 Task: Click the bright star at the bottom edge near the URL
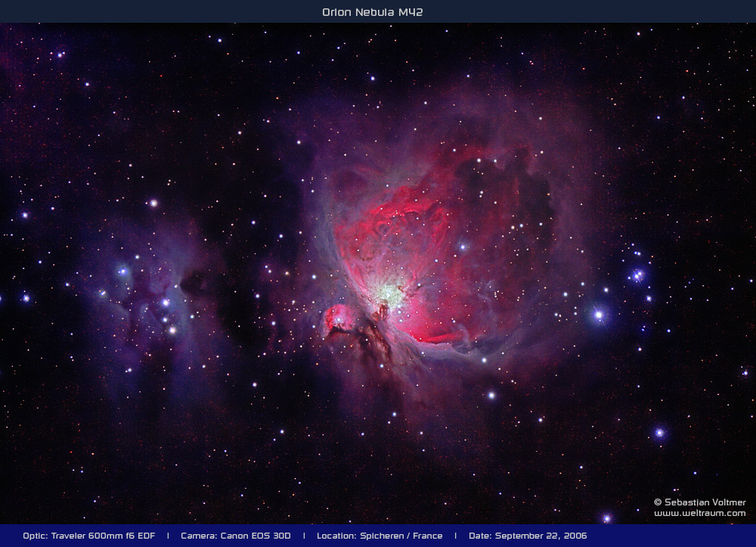pyautogui.click(x=606, y=518)
